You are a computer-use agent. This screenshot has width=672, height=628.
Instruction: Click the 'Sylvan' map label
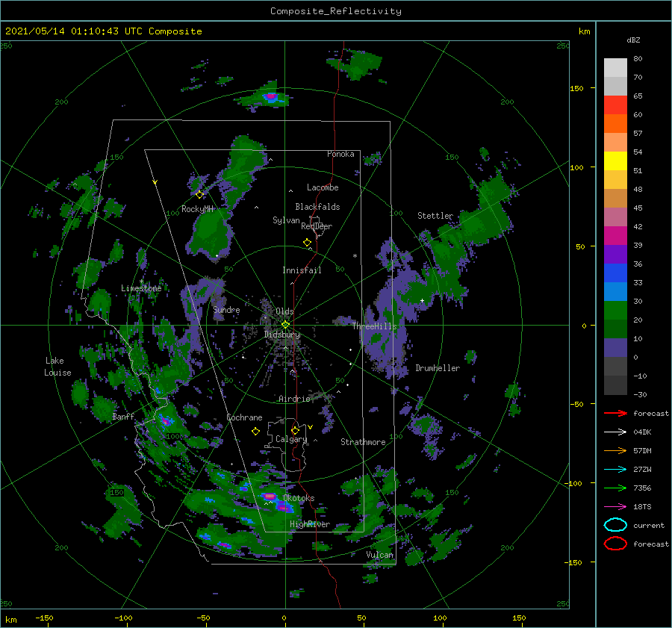pos(286,220)
